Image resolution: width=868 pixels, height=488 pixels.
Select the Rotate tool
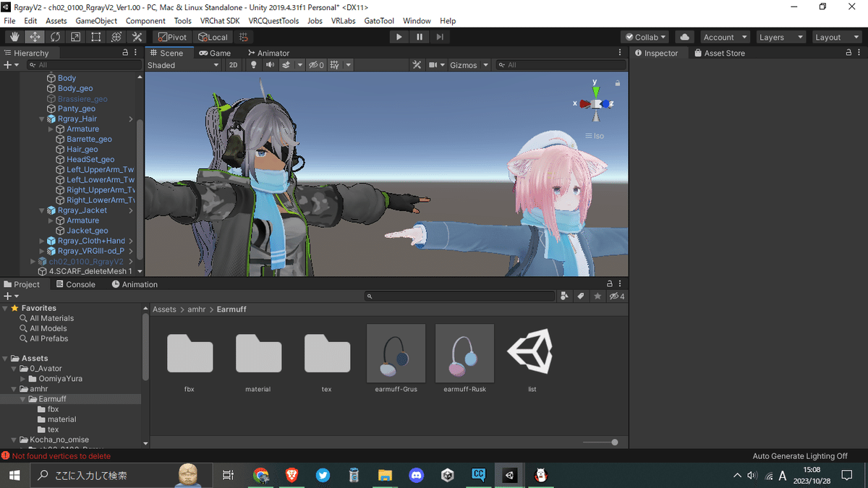[55, 36]
